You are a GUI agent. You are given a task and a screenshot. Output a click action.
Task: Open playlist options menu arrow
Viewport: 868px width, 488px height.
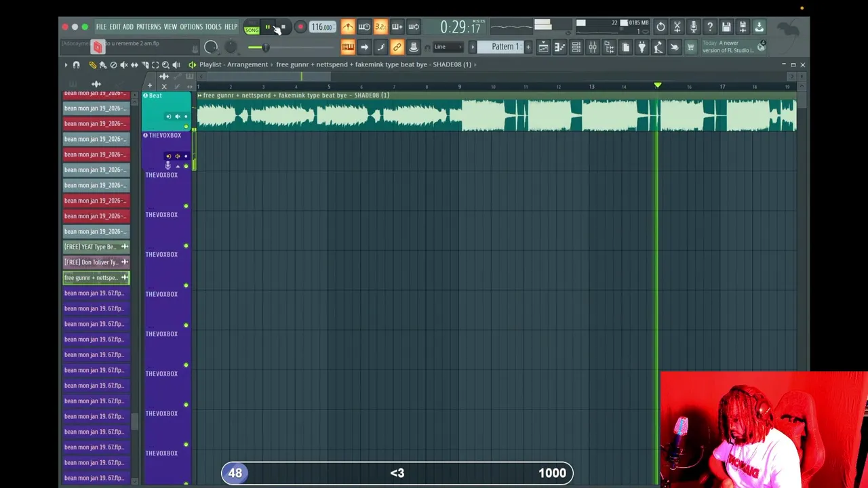[x=66, y=65]
